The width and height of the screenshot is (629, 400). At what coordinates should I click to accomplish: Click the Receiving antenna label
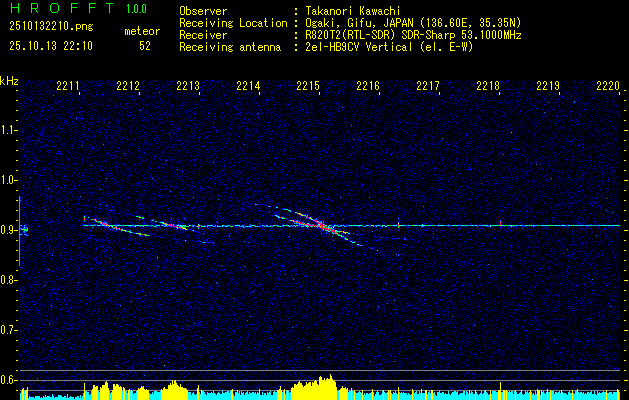pos(230,47)
